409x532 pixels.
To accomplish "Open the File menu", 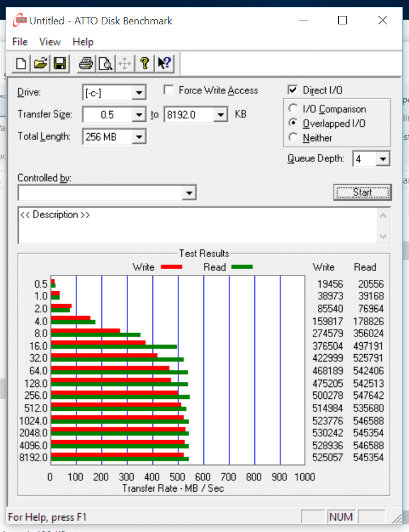I will point(20,42).
